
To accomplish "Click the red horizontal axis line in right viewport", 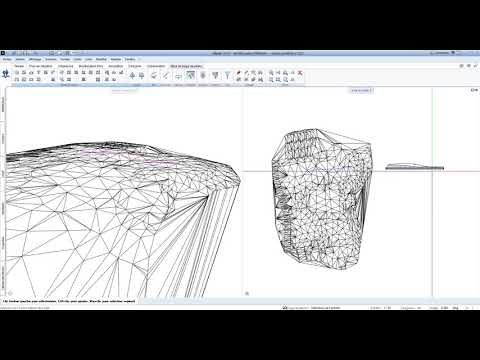I will (x=456, y=171).
